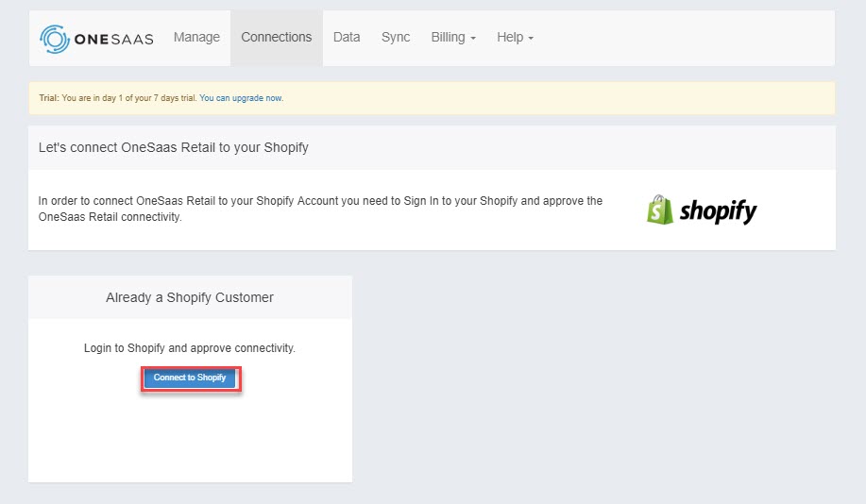The image size is (866, 504).
Task: Click the trial 'day 1 of your 7 days' notice text
Action: pyautogui.click(x=118, y=98)
